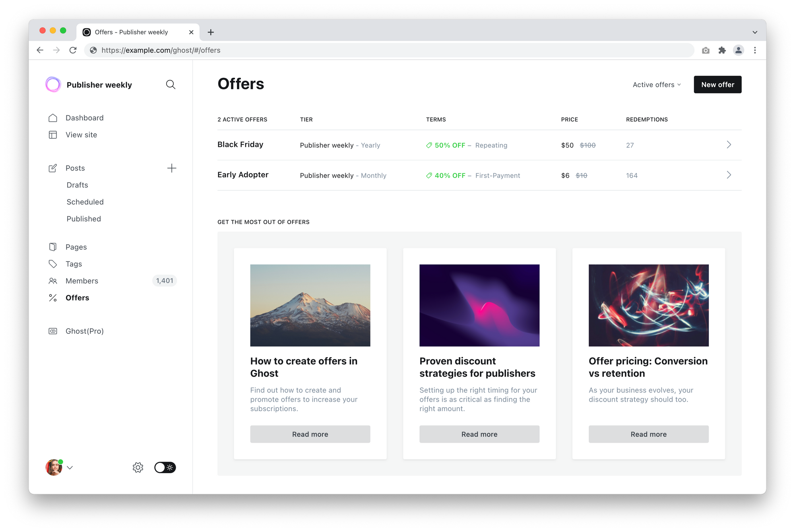The image size is (795, 532).
Task: Toggle the dark mode switch
Action: click(165, 467)
